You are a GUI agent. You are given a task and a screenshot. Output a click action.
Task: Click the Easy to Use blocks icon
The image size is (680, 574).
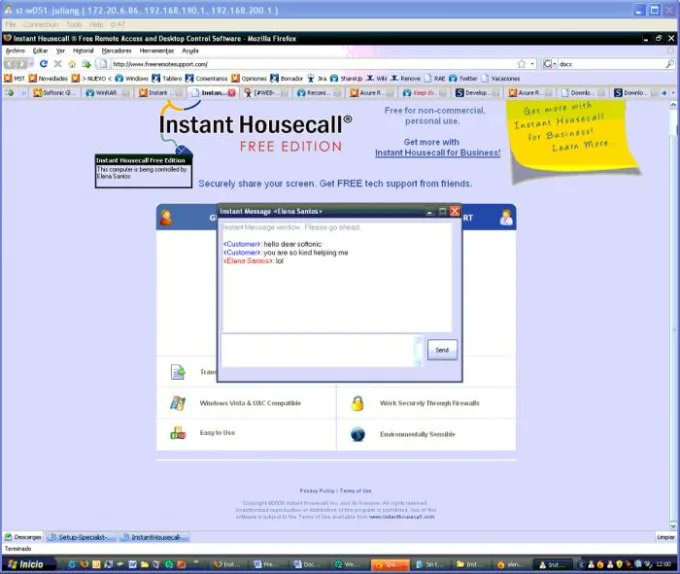click(x=178, y=433)
